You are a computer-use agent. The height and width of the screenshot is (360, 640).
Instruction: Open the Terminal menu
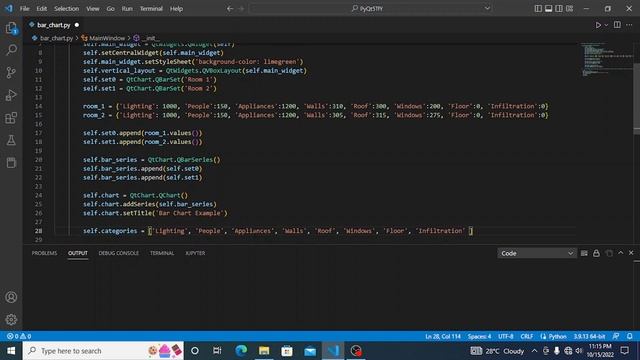coord(151,9)
